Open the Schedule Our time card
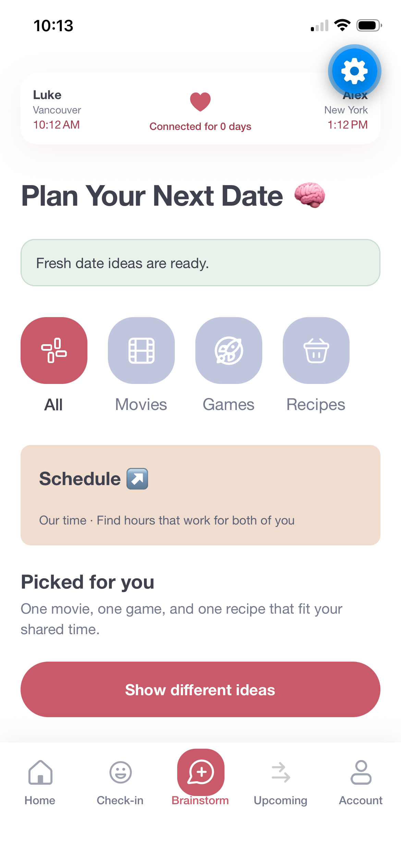Viewport: 401px width, 868px height. click(x=200, y=495)
